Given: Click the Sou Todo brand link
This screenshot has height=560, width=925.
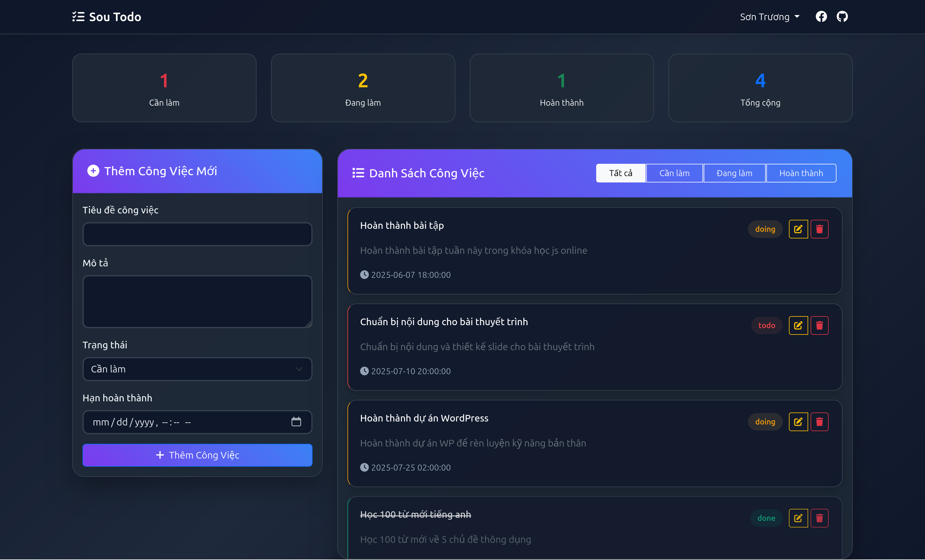Looking at the screenshot, I should 107,17.
